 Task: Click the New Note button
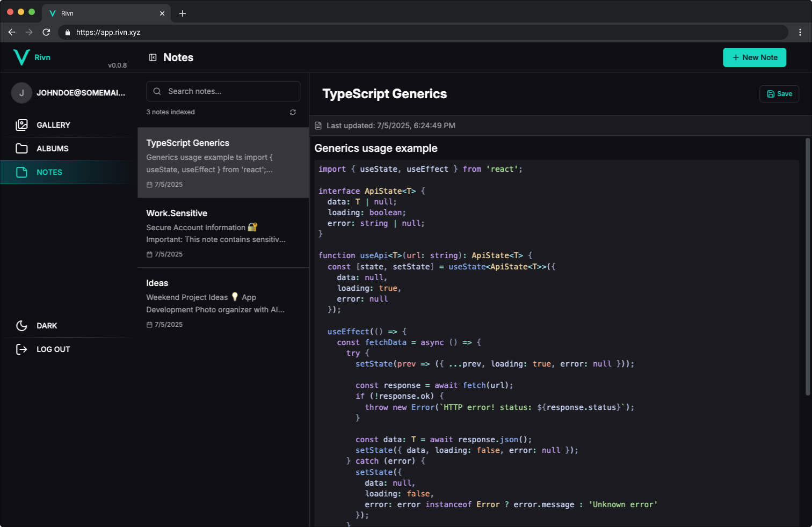[x=755, y=57]
